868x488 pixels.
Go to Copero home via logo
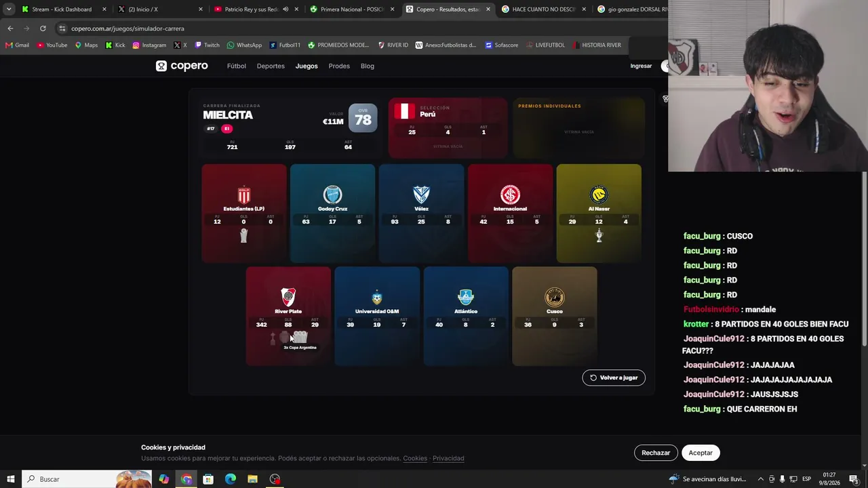point(182,66)
